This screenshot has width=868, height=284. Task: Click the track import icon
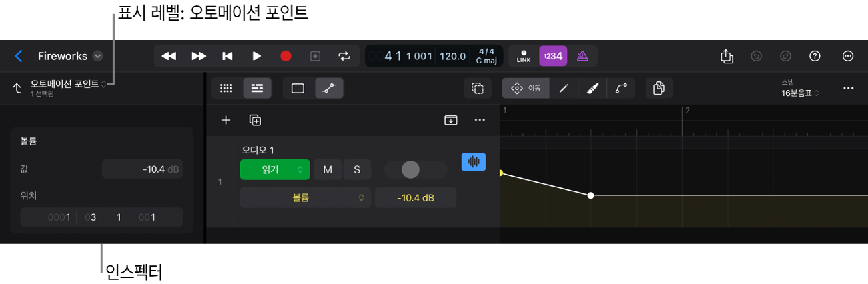click(451, 120)
